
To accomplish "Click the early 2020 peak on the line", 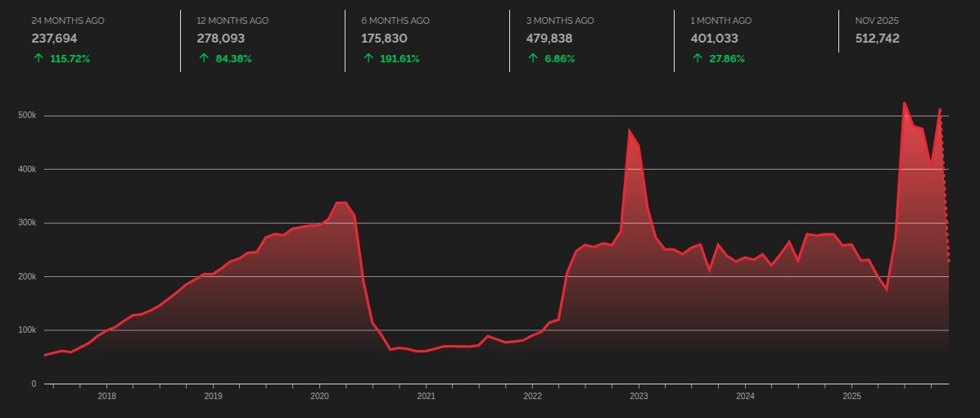I will 341,202.
